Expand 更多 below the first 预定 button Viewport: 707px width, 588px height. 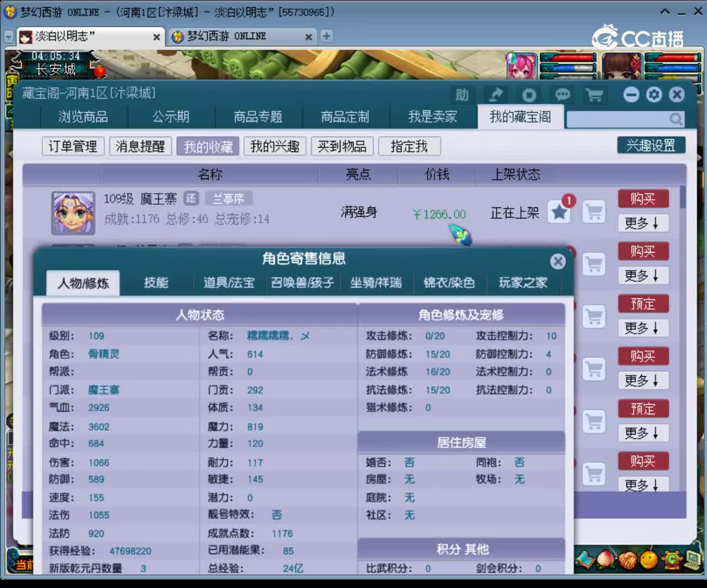tap(643, 328)
